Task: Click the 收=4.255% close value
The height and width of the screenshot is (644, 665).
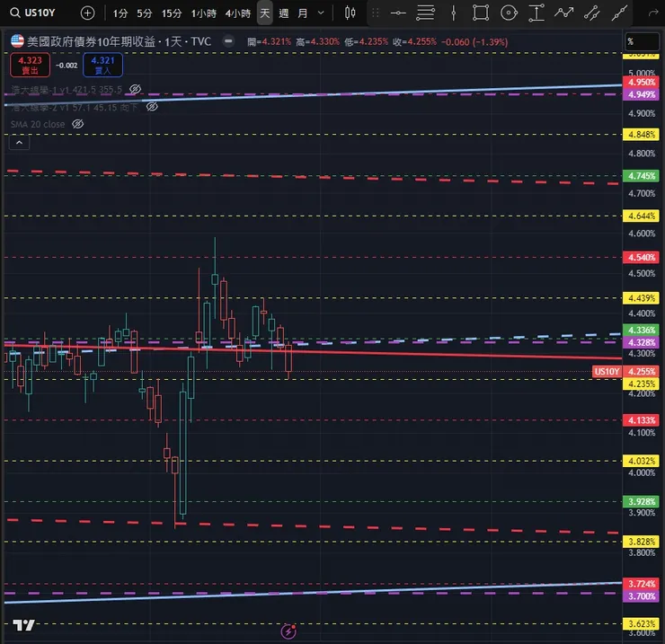Action: (414, 41)
